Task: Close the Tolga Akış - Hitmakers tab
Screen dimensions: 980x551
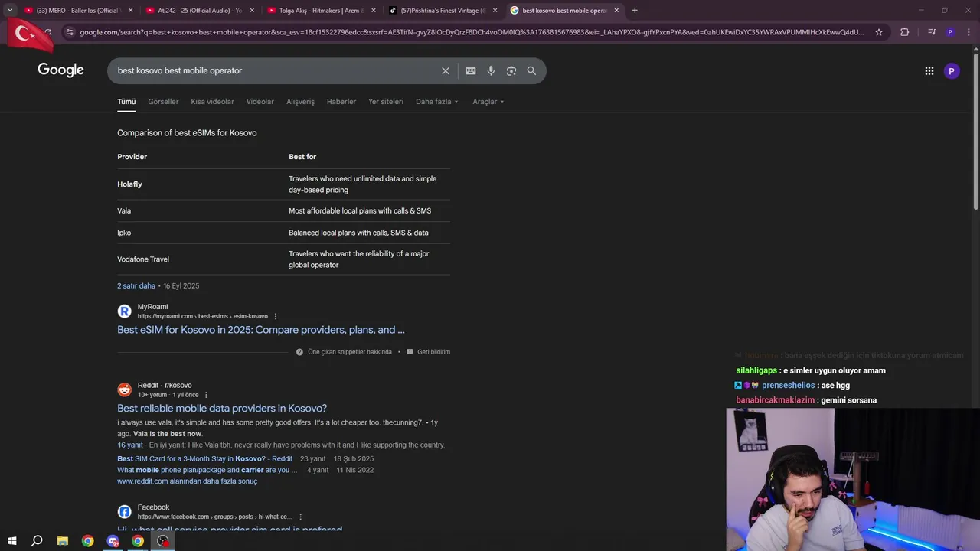Action: coord(374,11)
